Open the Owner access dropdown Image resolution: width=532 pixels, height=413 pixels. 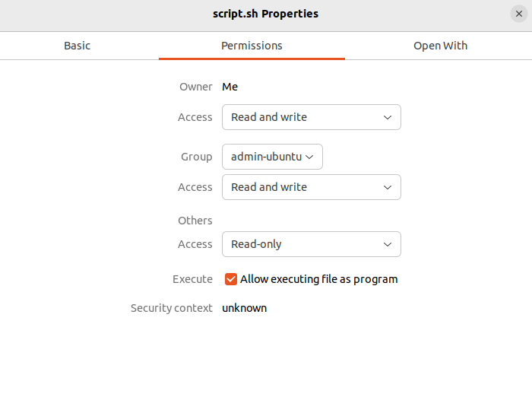point(311,117)
